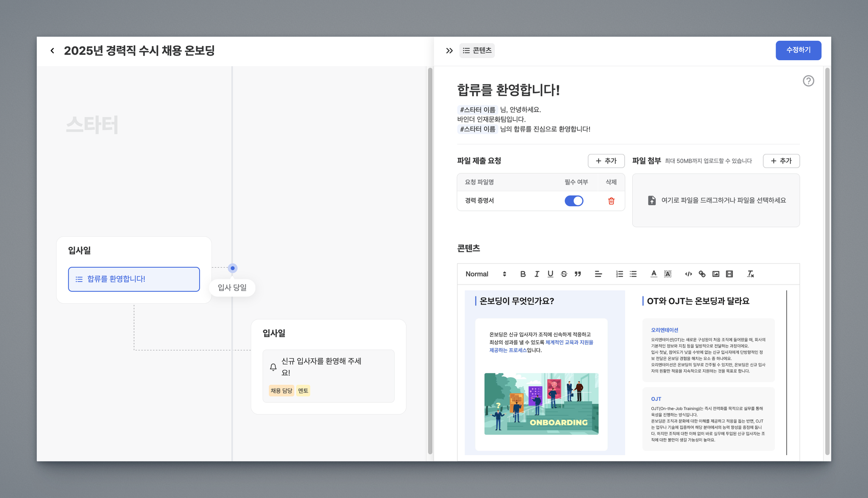Select the 콘텐츠 tab chip
This screenshot has height=498, width=868.
click(x=477, y=50)
